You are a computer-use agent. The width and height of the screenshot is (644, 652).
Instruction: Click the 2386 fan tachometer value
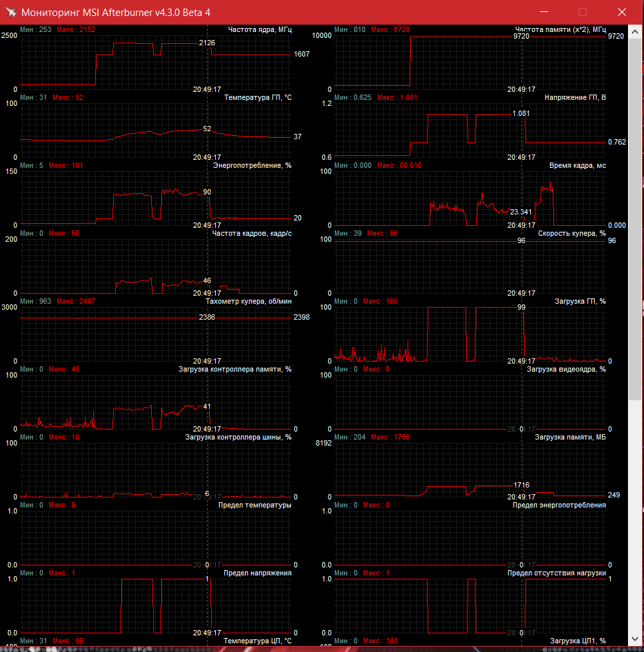207,317
